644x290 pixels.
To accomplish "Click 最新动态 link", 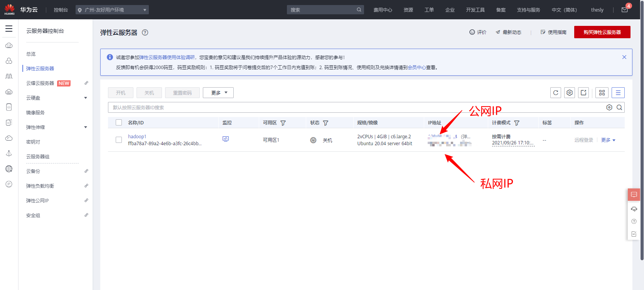I will (509, 32).
